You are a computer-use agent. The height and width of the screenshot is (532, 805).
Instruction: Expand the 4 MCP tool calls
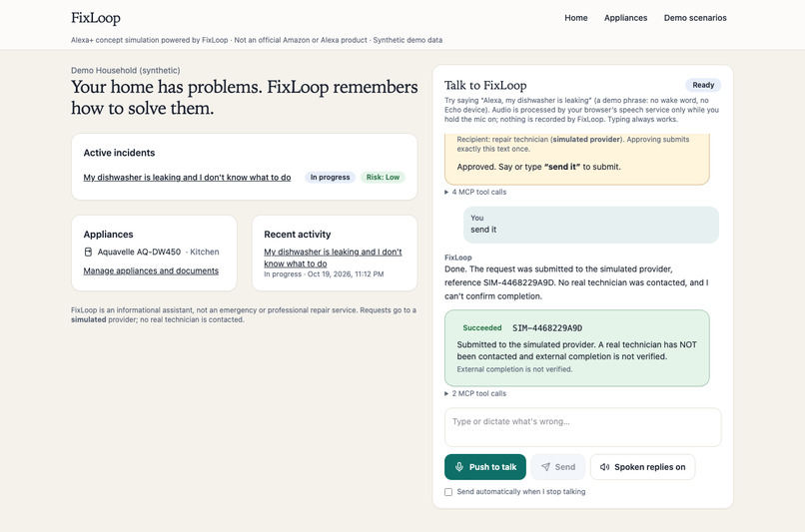(x=475, y=192)
